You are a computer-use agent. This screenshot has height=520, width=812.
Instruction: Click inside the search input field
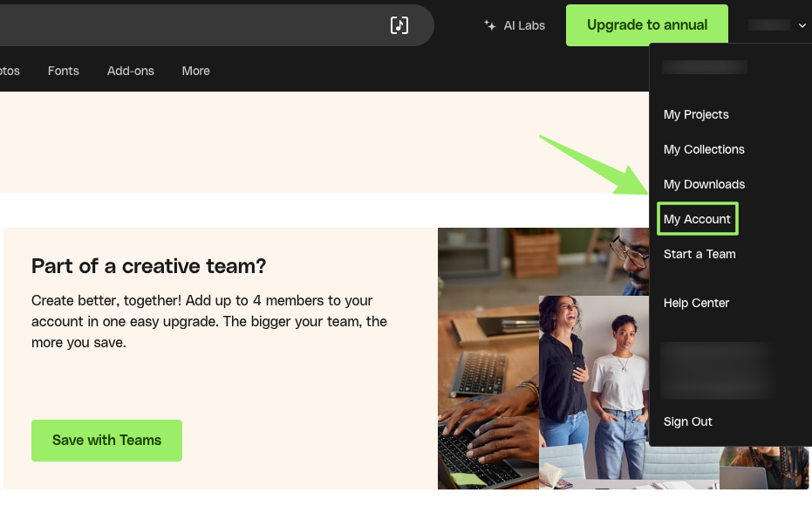(x=192, y=25)
